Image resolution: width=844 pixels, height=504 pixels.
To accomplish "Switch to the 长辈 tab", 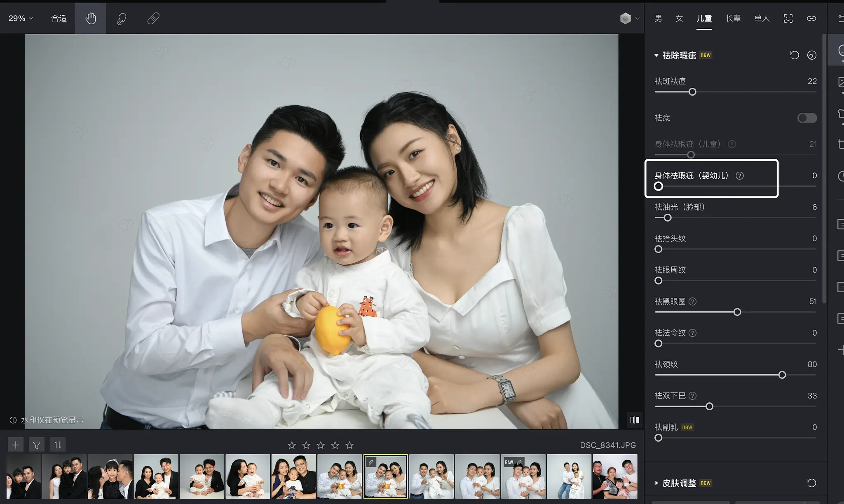I will click(x=733, y=18).
